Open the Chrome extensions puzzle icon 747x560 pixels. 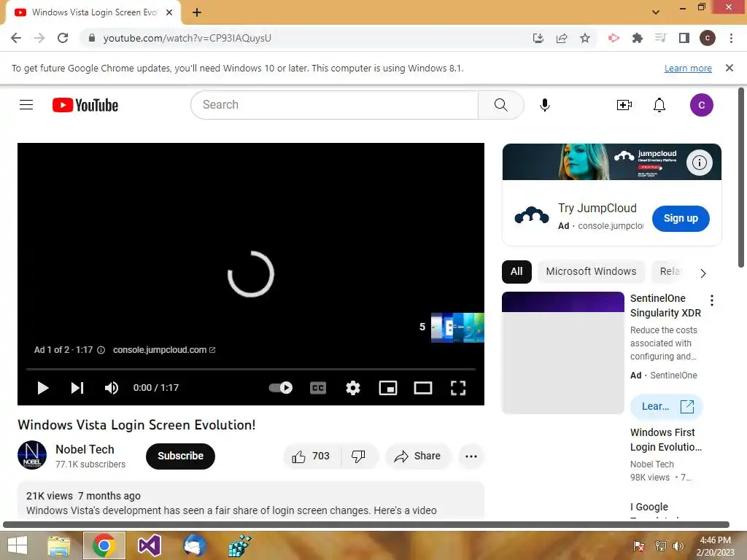[x=638, y=38]
